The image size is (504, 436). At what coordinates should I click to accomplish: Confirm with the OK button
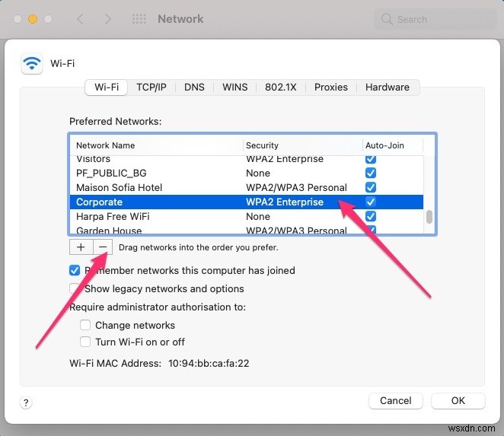pos(458,401)
